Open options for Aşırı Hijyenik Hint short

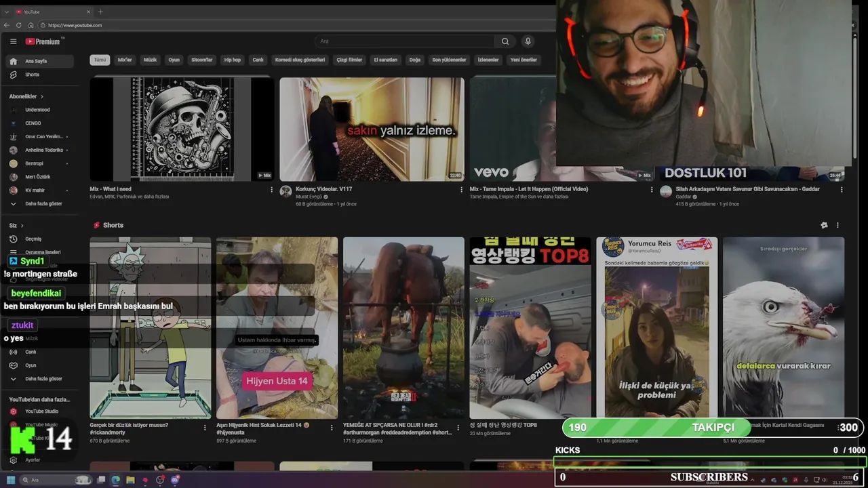(332, 428)
